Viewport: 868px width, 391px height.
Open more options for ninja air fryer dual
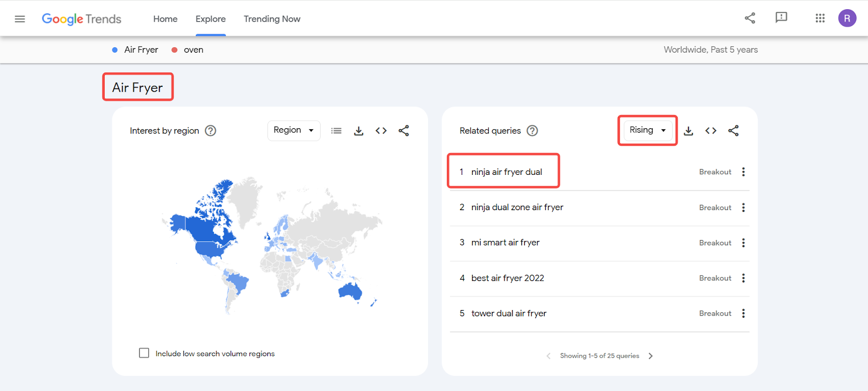pyautogui.click(x=743, y=172)
